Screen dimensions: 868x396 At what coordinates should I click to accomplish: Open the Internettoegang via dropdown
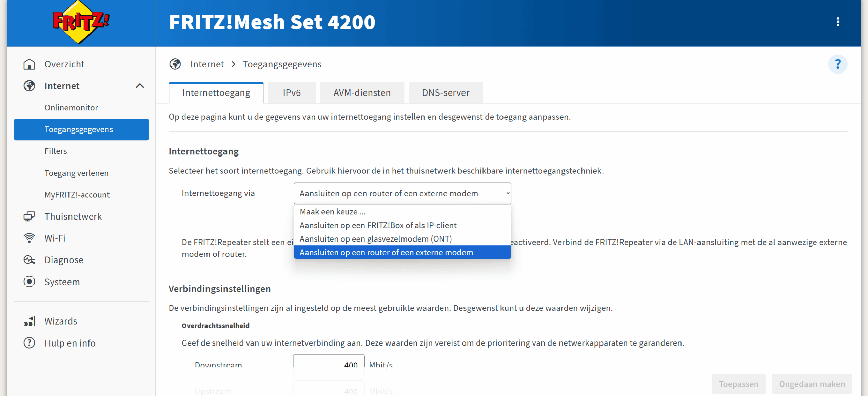(x=402, y=193)
